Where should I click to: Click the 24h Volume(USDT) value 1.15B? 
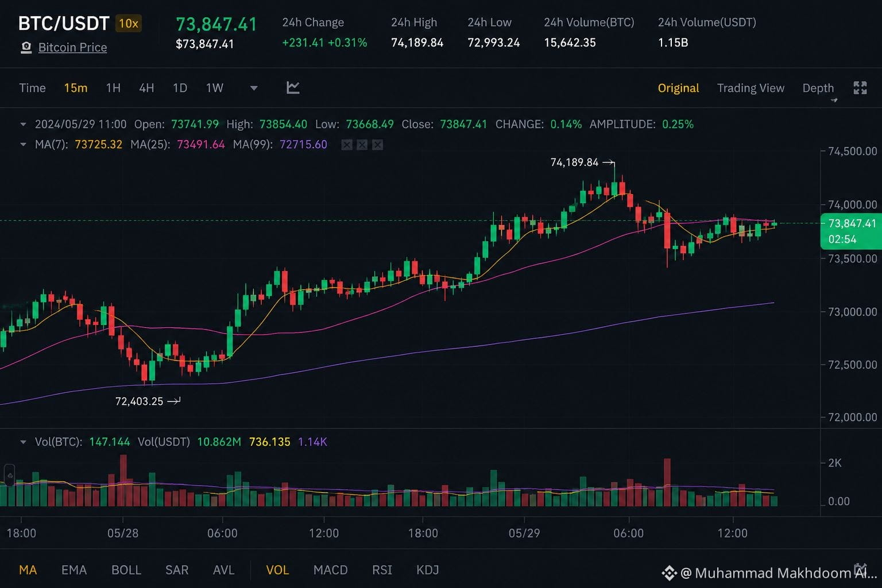coord(673,42)
